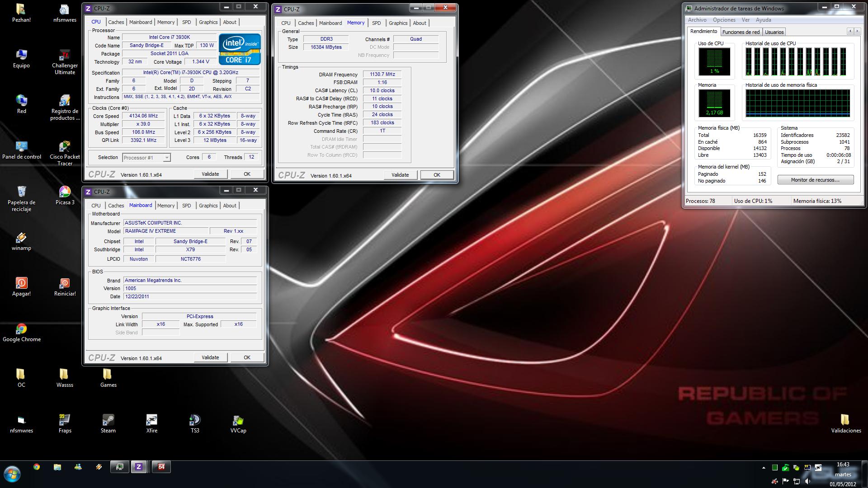Open the Picasa 3 desktop icon
The image size is (868, 488).
coord(65,195)
